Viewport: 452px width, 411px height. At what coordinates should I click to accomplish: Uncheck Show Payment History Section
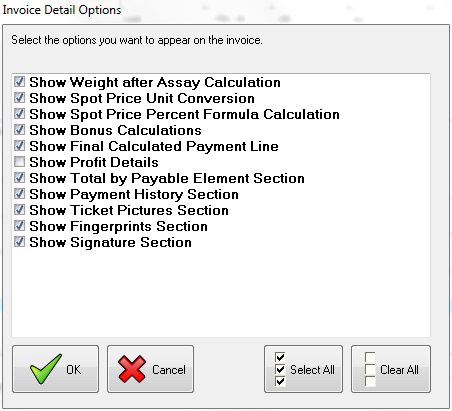click(x=19, y=194)
